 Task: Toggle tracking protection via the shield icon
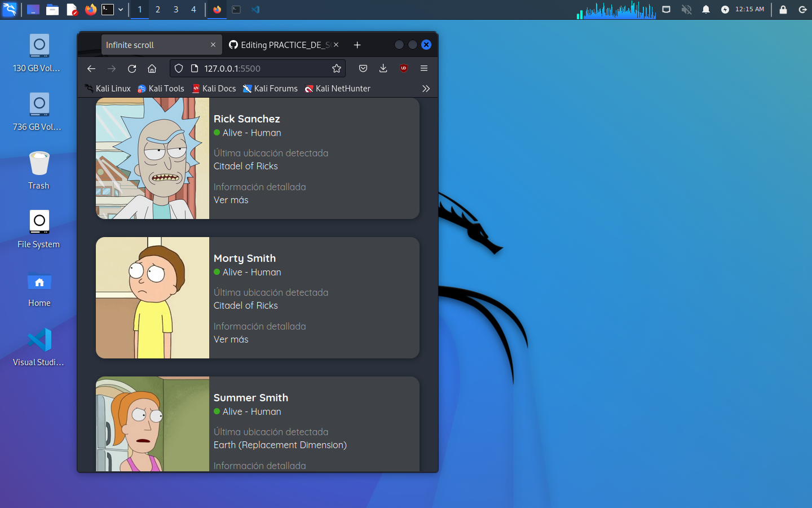coord(178,68)
